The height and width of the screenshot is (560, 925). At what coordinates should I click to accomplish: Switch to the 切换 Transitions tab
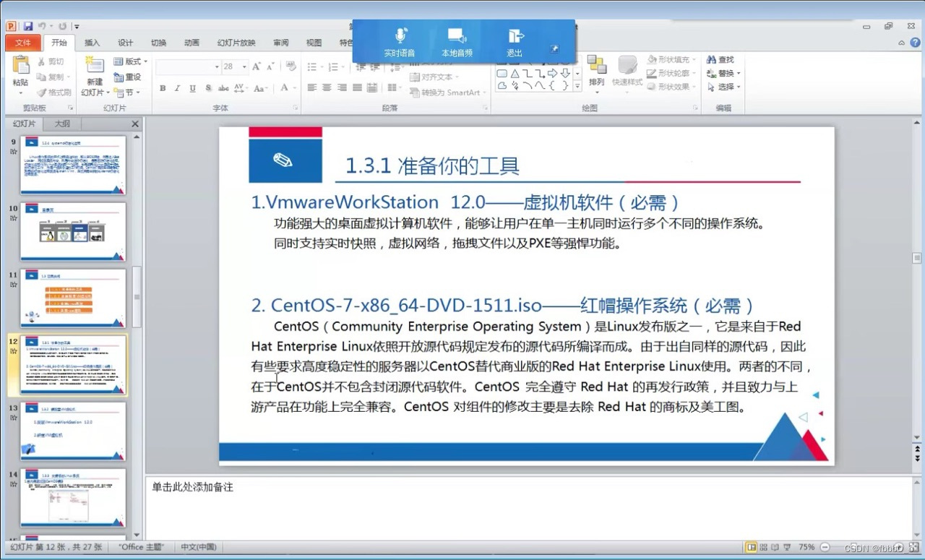click(x=158, y=43)
